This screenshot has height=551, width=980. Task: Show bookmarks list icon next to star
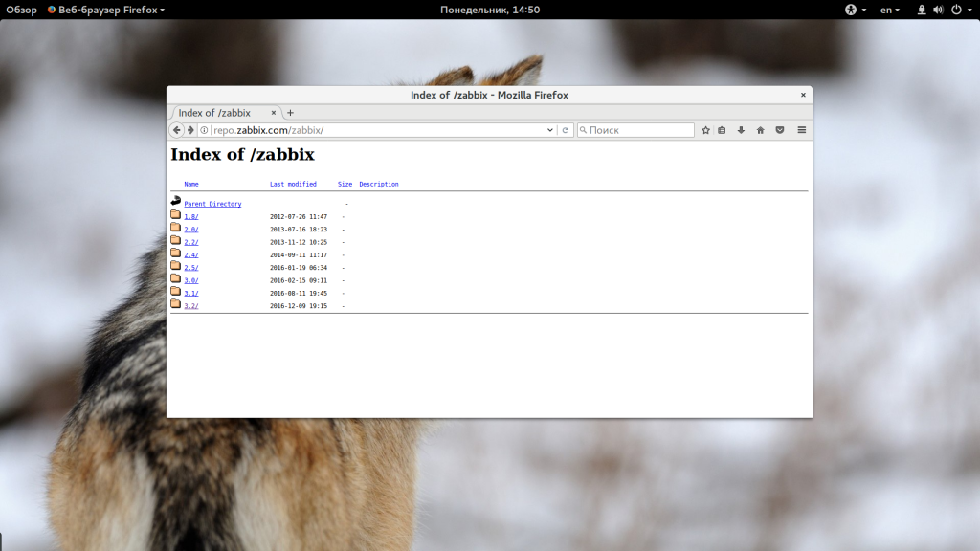[723, 130]
